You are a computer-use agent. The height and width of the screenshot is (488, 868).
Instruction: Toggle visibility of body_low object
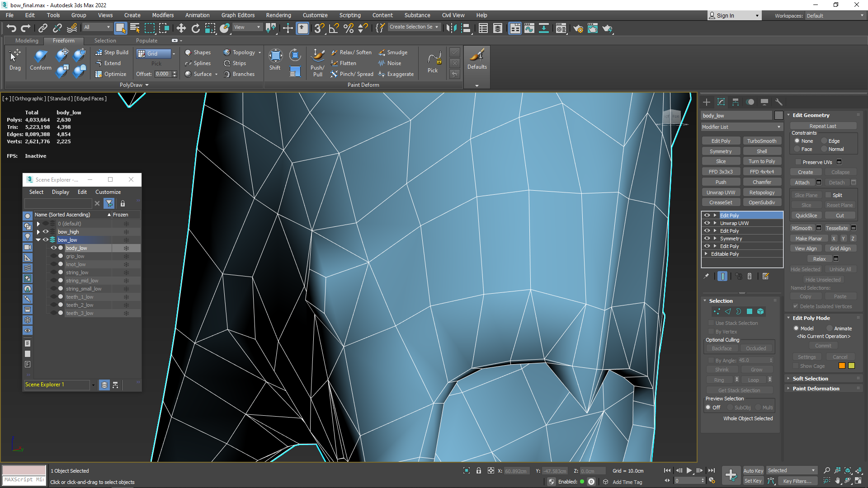(x=54, y=248)
